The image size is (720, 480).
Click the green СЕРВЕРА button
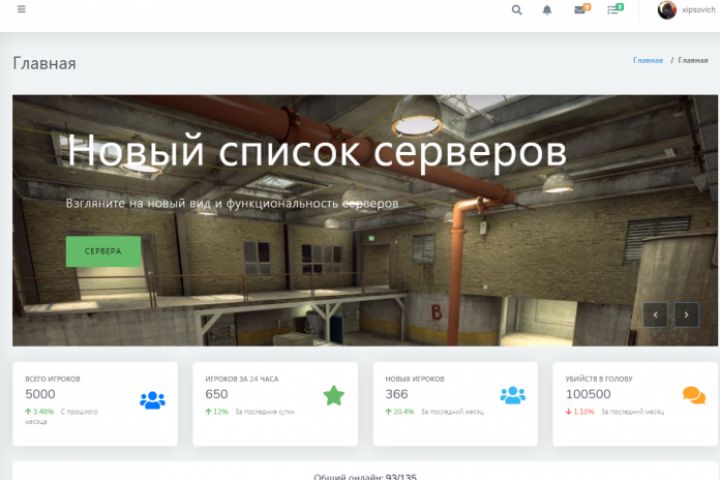pyautogui.click(x=103, y=251)
